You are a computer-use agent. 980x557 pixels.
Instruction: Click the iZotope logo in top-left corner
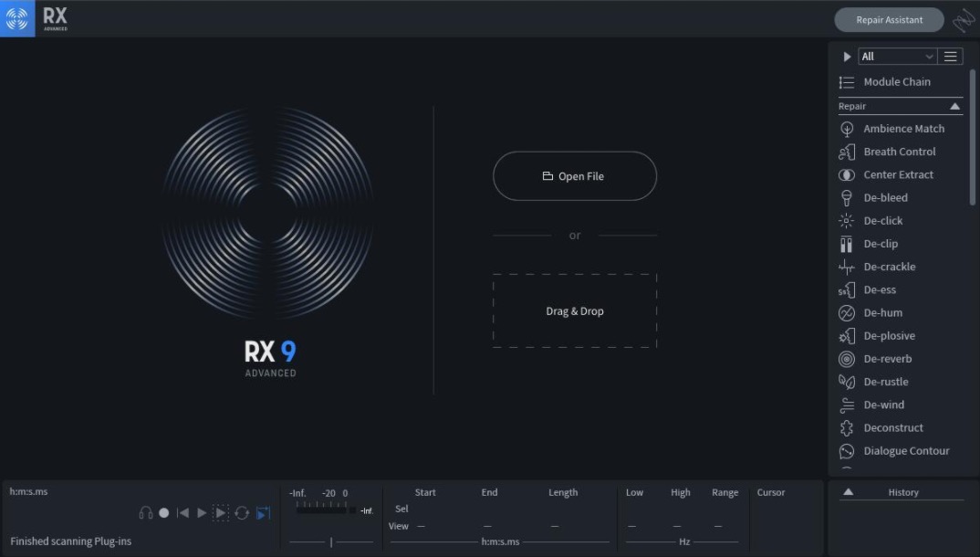[x=17, y=19]
